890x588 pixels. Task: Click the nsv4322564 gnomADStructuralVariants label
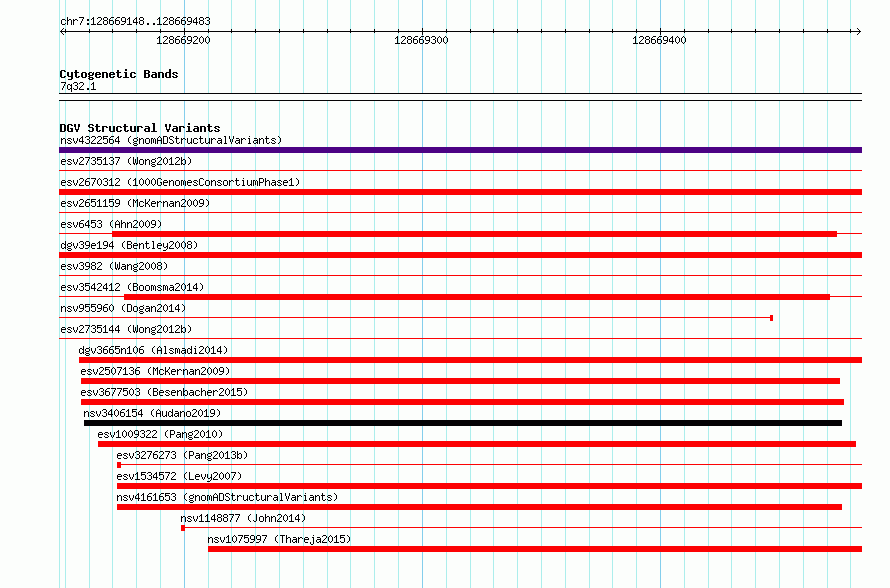pyautogui.click(x=171, y=140)
